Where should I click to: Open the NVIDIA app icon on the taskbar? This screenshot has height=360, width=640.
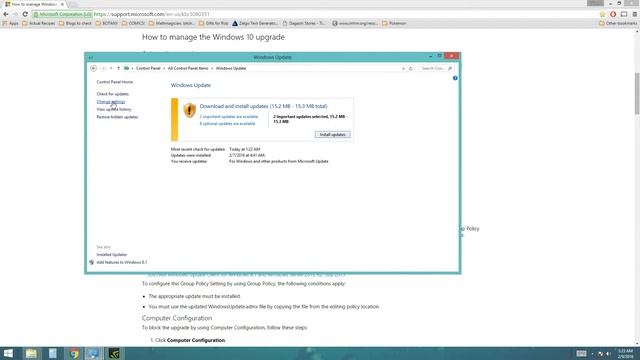(114, 353)
